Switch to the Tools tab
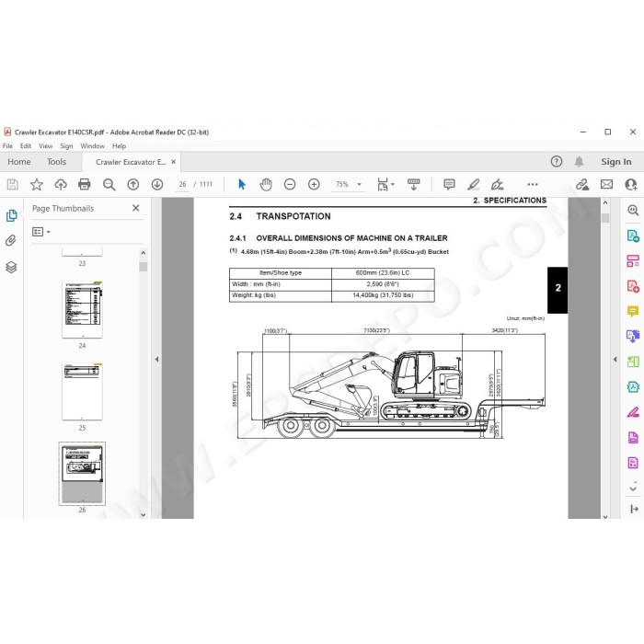The width and height of the screenshot is (644, 644). click(x=56, y=162)
